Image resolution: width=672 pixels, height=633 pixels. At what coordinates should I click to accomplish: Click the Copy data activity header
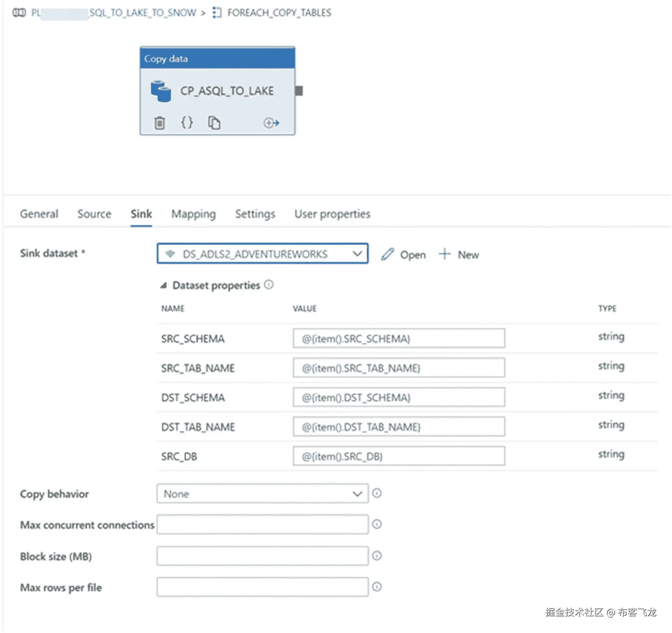click(217, 58)
